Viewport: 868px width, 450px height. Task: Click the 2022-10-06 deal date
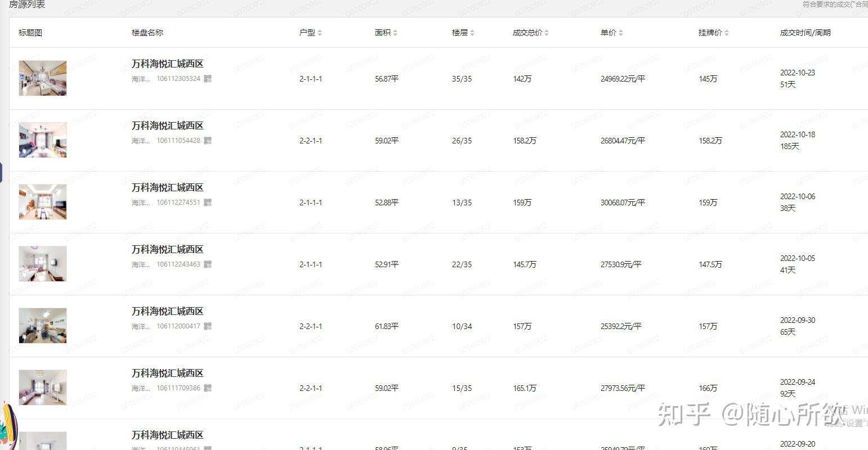798,197
